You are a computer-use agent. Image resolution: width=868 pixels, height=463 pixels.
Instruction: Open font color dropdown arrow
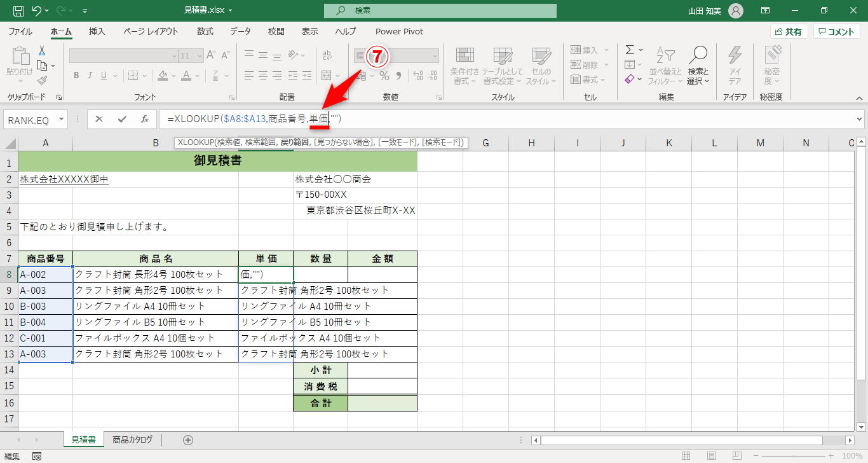click(198, 76)
